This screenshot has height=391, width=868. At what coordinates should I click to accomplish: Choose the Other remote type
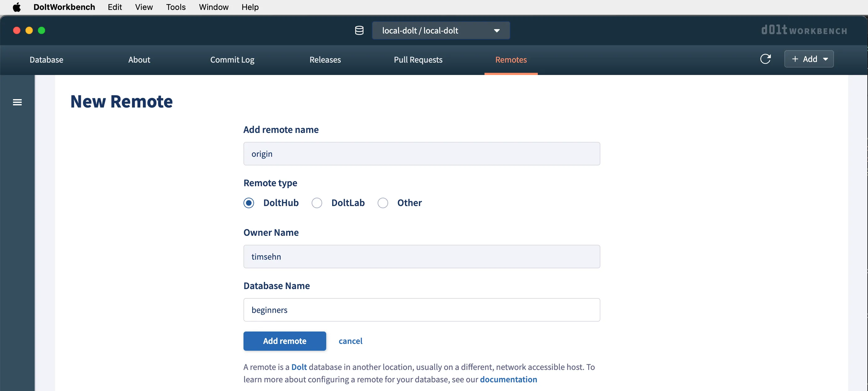coord(383,203)
